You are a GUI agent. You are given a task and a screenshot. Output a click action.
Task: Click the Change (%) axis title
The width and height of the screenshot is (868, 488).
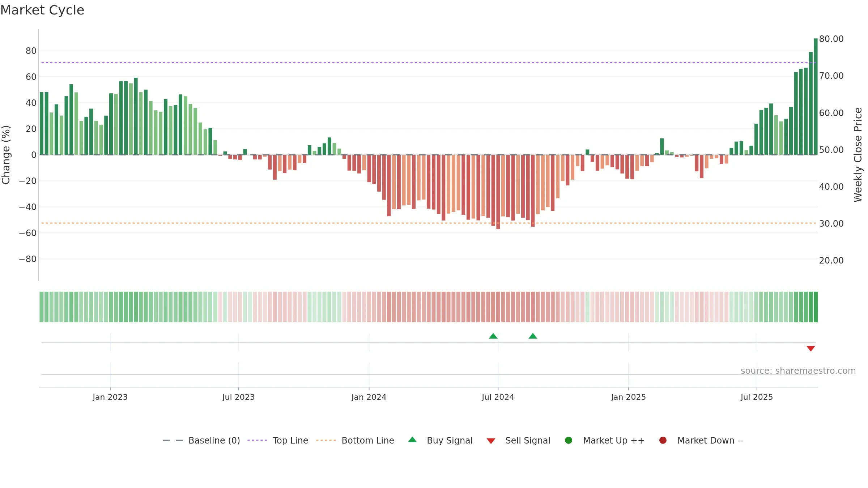tap(6, 155)
